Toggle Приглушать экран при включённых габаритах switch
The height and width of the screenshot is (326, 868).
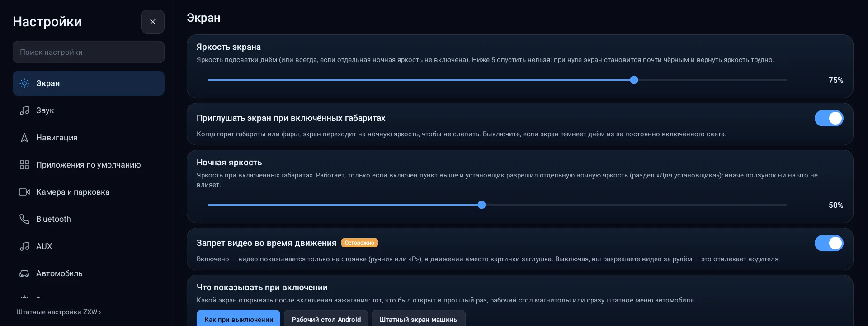pyautogui.click(x=829, y=118)
